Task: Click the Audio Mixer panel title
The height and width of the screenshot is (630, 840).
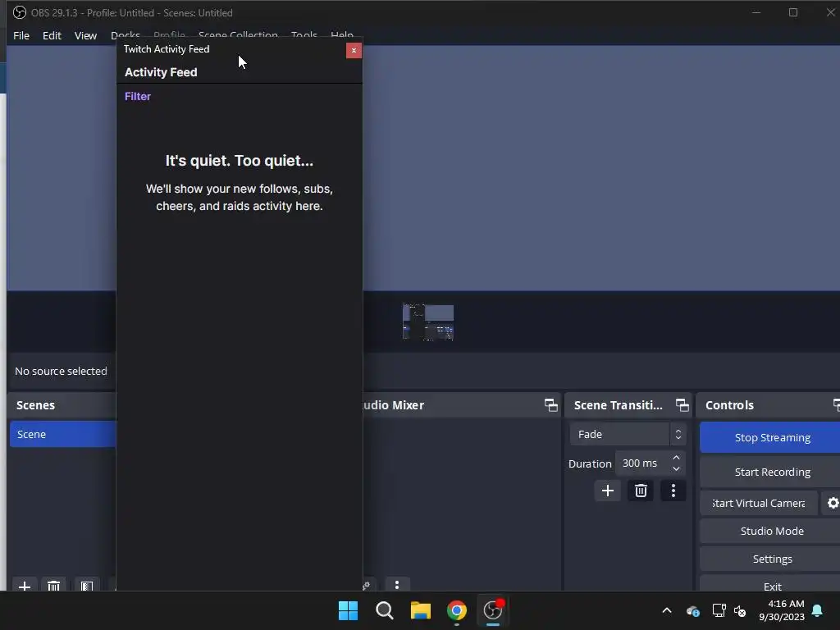Action: (394, 405)
